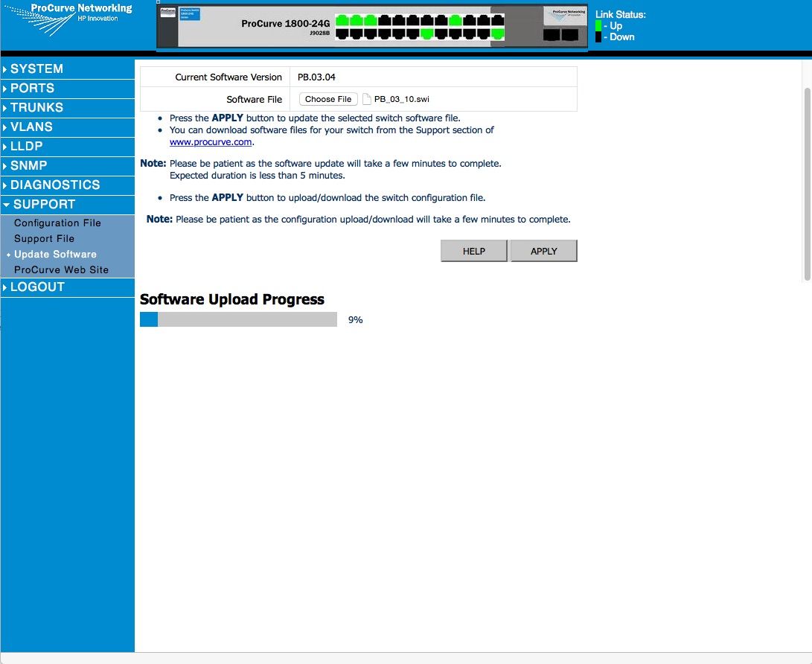Expand the LLDP menu section
This screenshot has height=664, width=812.
coord(67,146)
